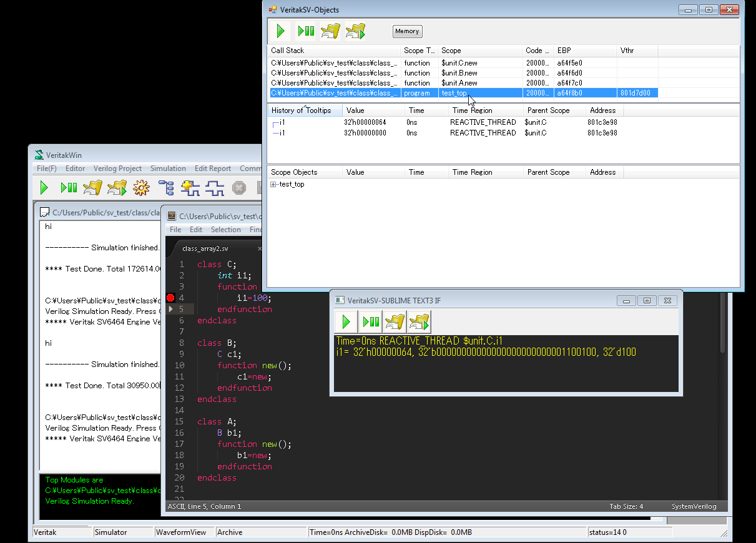756x543 pixels.
Task: Click the gray stop icon in VeritakWin toolbar
Action: tap(239, 187)
